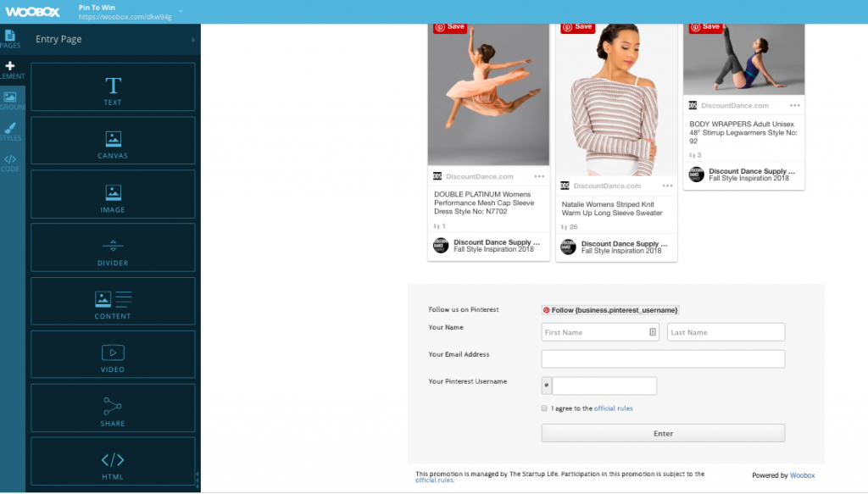Add a Divider element
Viewport: 868px width, 494px height.
tap(113, 247)
